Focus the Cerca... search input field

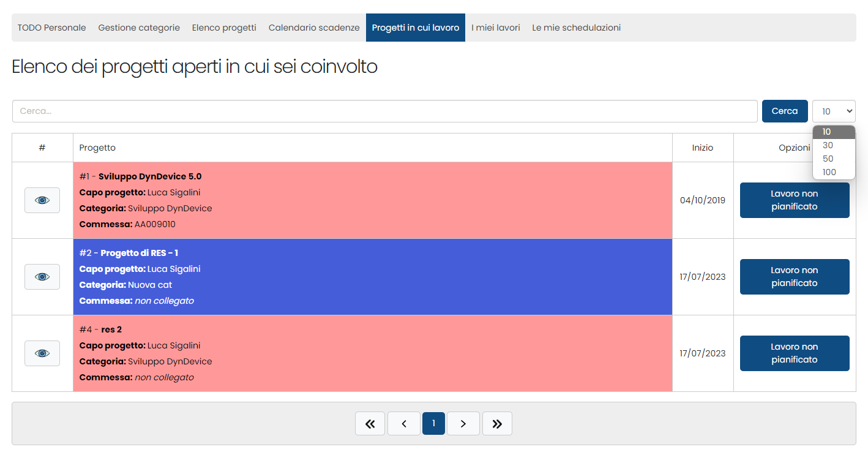coord(384,111)
